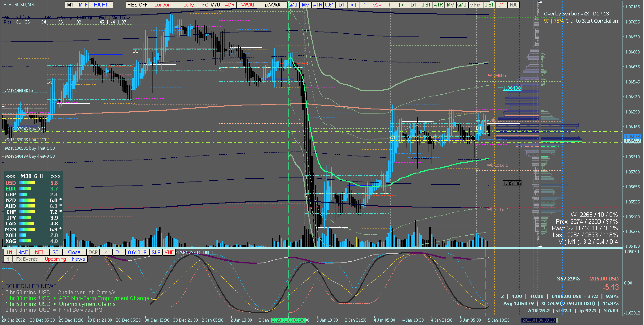This screenshot has height=325, width=644.
Task: Click the '|>' forward navigation button
Action: (402, 5)
